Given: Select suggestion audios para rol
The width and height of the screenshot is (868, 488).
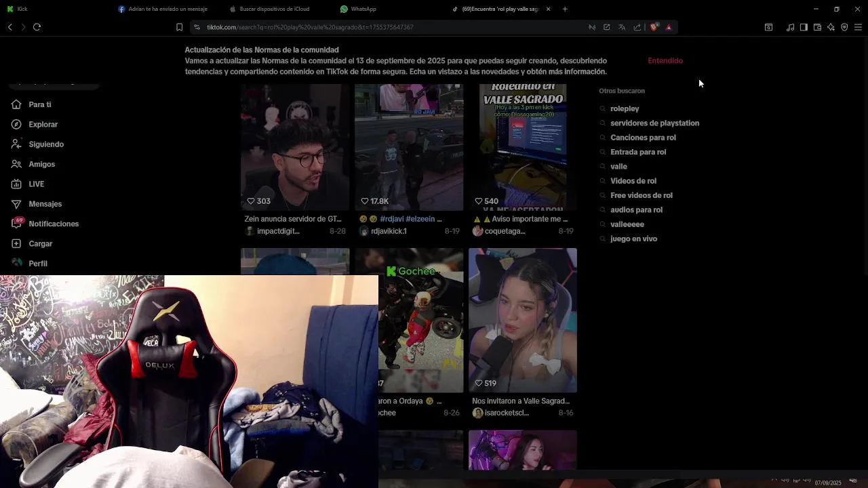Looking at the screenshot, I should click(636, 210).
